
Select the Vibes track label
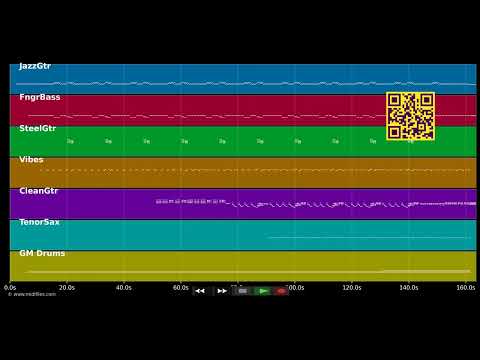[x=31, y=160]
